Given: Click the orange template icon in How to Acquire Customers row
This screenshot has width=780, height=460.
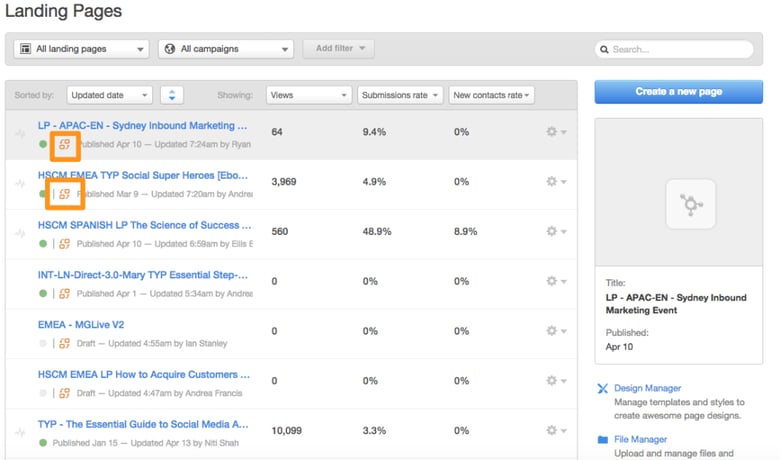Looking at the screenshot, I should point(65,393).
